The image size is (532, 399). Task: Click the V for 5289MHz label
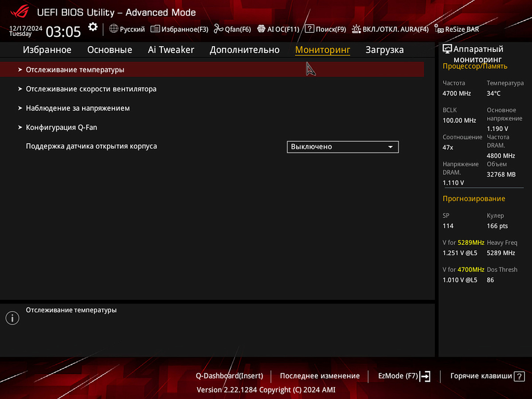pyautogui.click(x=464, y=243)
